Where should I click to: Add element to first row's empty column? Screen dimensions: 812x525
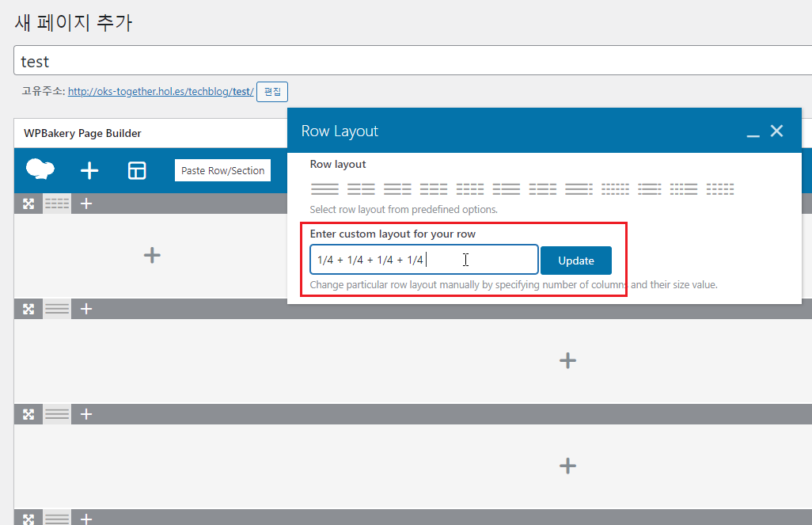click(152, 255)
